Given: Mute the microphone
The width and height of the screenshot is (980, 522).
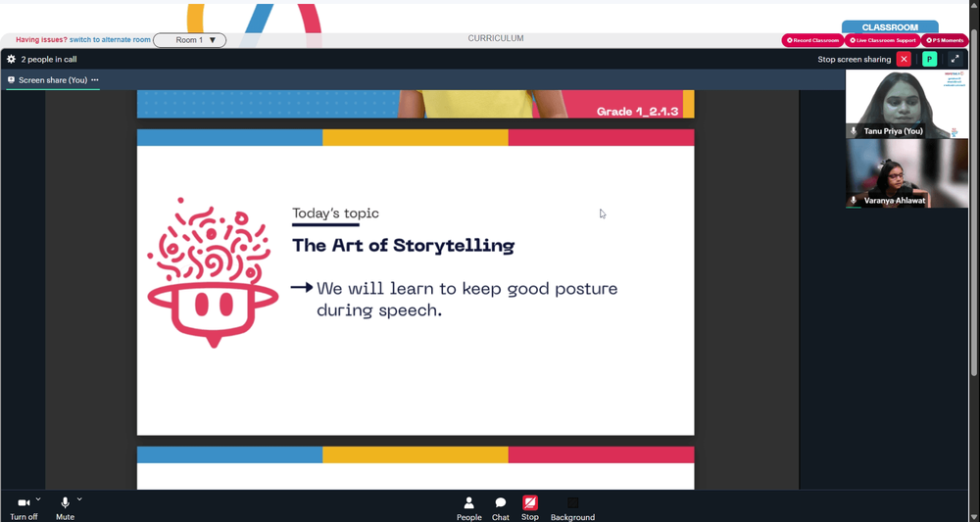Looking at the screenshot, I should click(65, 508).
